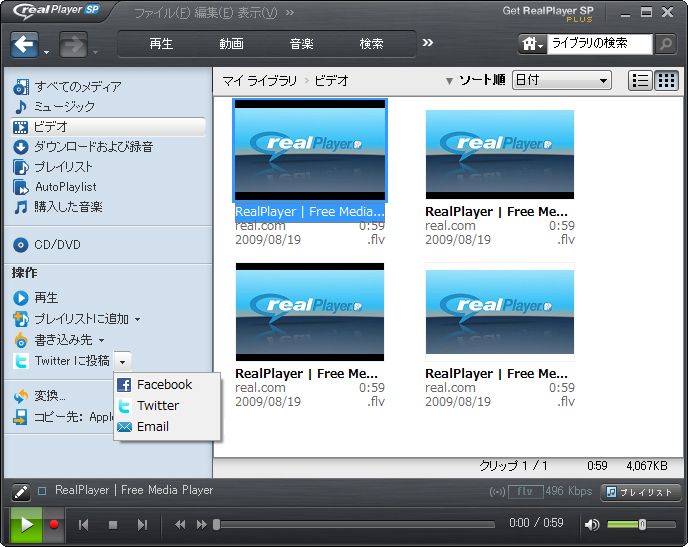
Task: Click previous clip button
Action: tap(83, 525)
